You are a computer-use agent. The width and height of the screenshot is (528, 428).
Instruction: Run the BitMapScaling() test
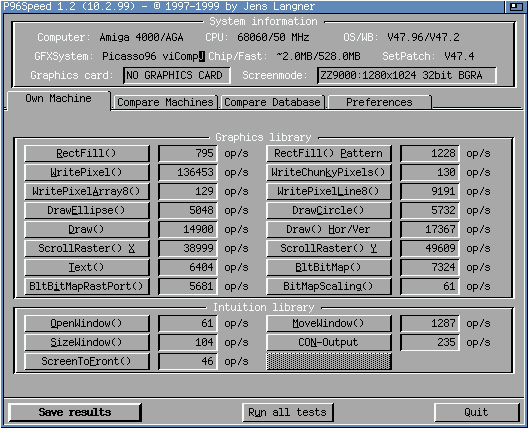tap(329, 287)
